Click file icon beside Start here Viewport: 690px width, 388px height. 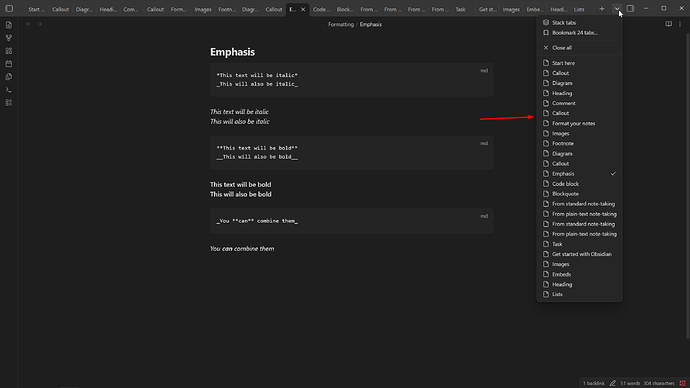[x=546, y=63]
